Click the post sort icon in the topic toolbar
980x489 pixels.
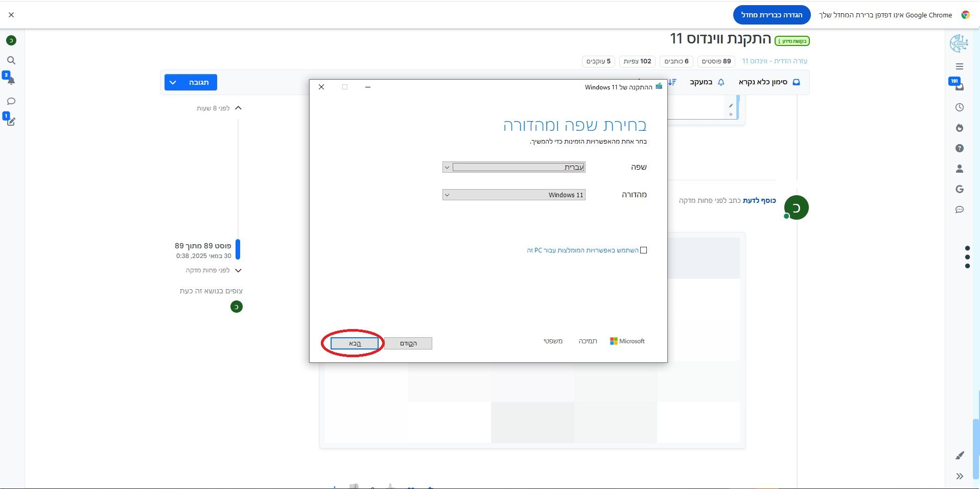click(672, 82)
